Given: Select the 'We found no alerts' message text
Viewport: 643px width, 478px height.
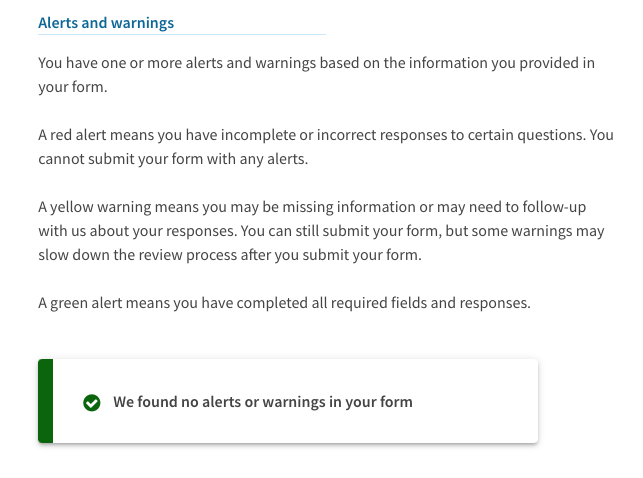Looking at the screenshot, I should click(x=263, y=402).
